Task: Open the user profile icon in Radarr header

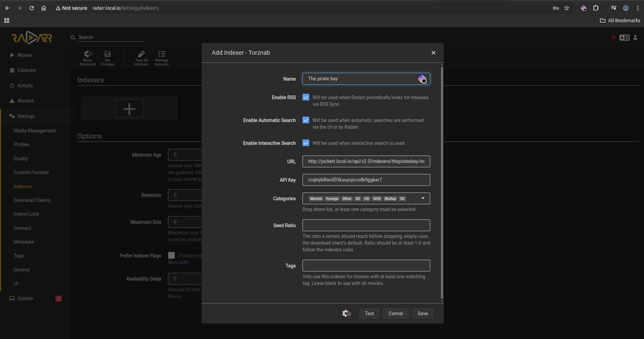Action: 635,38
